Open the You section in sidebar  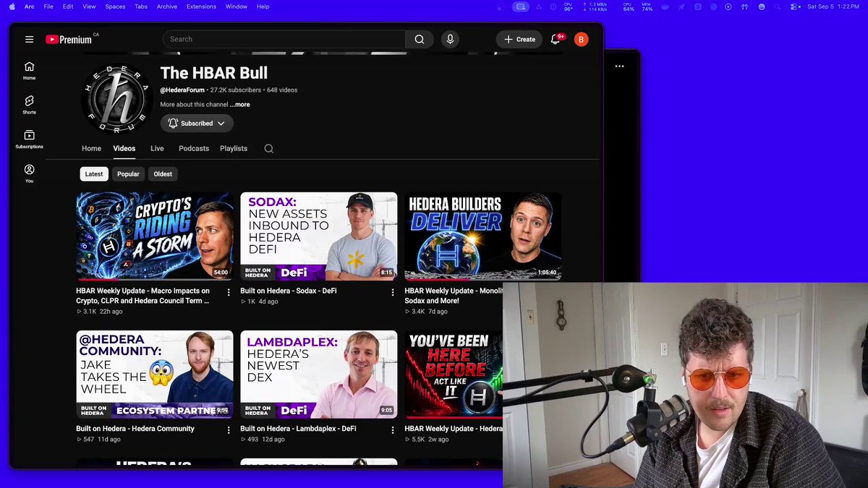click(x=29, y=174)
